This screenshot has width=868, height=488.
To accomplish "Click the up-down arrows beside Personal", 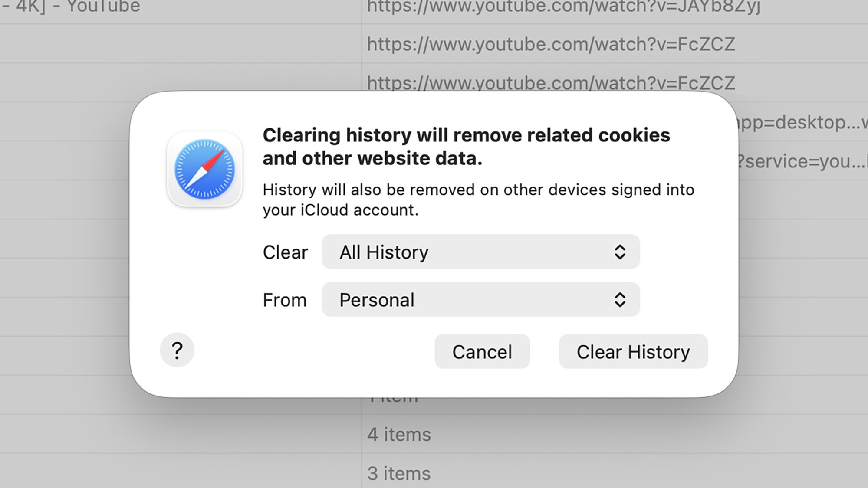I will click(620, 300).
